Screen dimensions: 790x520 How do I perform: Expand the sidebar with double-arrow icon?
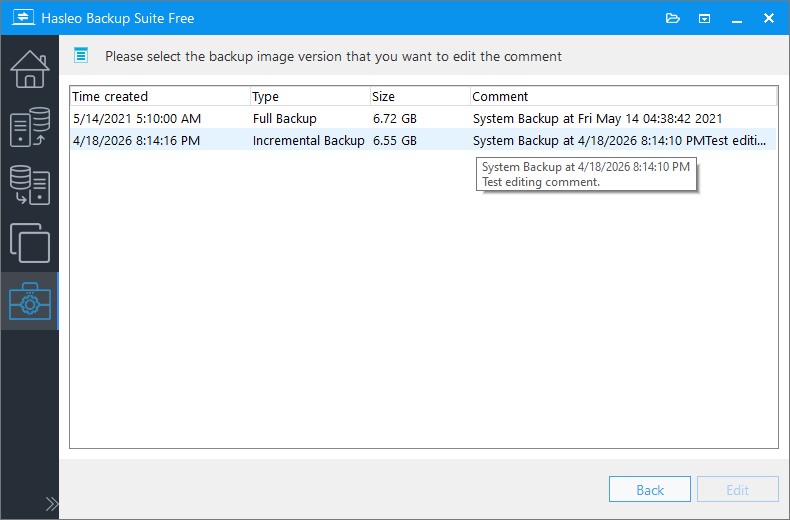52,504
